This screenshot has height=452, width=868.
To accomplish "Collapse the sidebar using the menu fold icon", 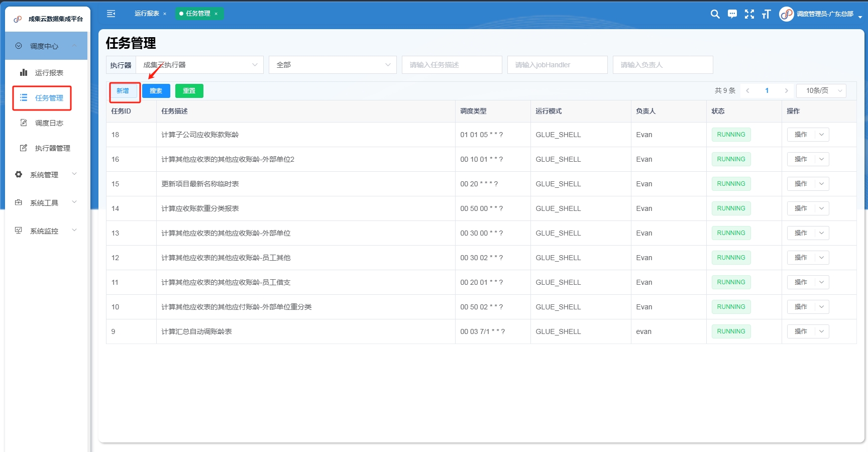I will pyautogui.click(x=111, y=14).
